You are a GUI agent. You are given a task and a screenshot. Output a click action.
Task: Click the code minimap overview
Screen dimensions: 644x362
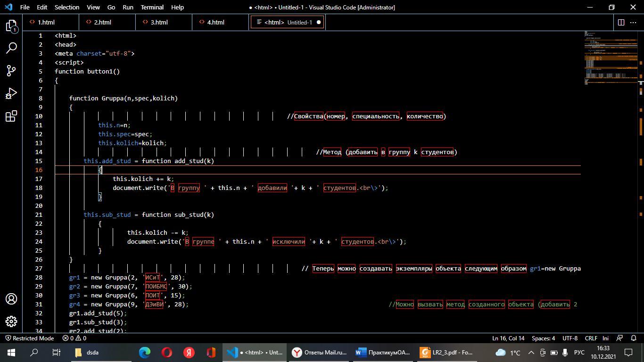[611, 58]
